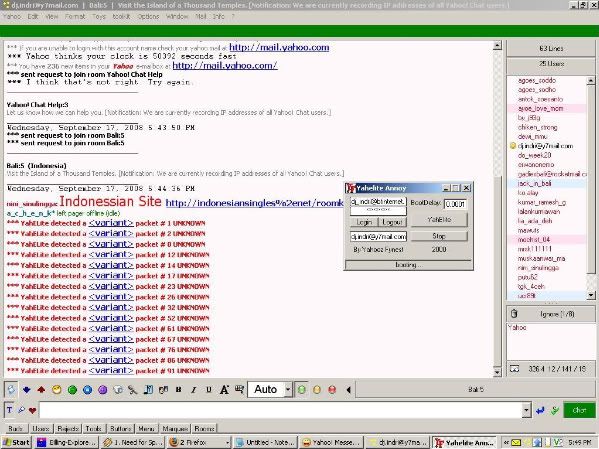Click the red heart icon beside input
Viewport: 599px width, 449px height.
(x=32, y=410)
